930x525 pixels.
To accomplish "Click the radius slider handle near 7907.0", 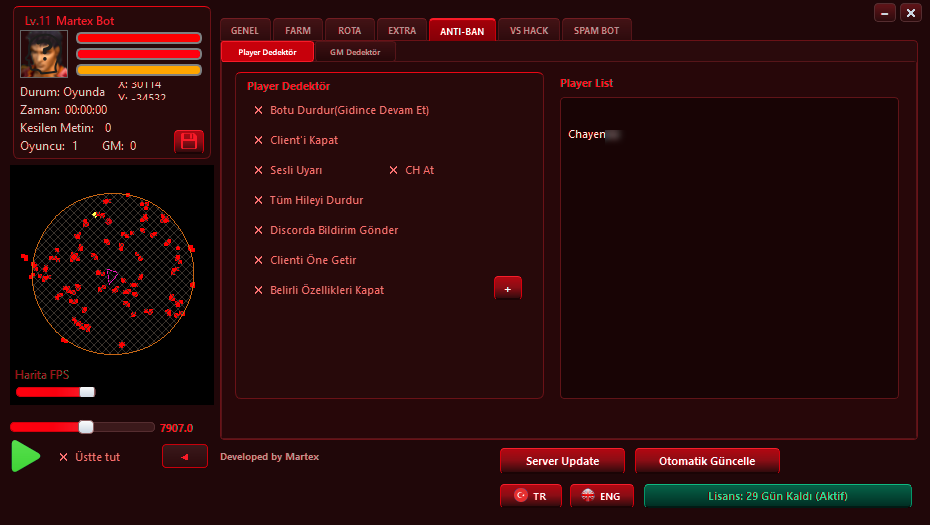I will tap(86, 427).
